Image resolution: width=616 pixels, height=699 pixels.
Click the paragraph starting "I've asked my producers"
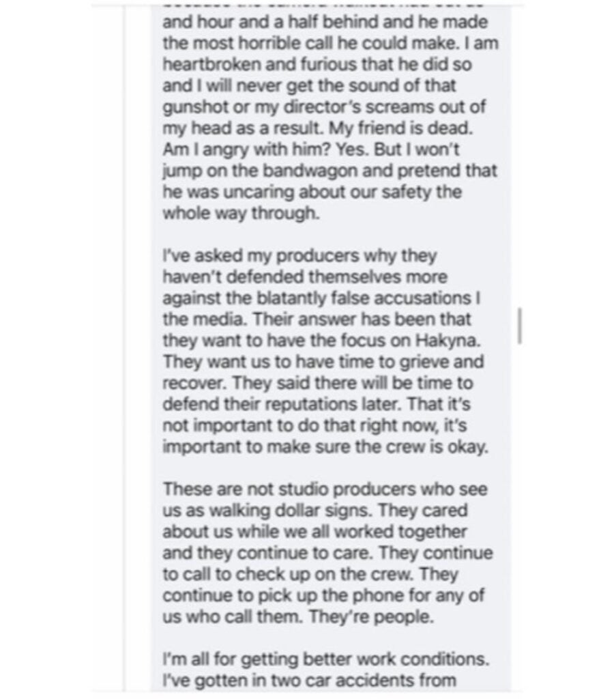click(325, 352)
